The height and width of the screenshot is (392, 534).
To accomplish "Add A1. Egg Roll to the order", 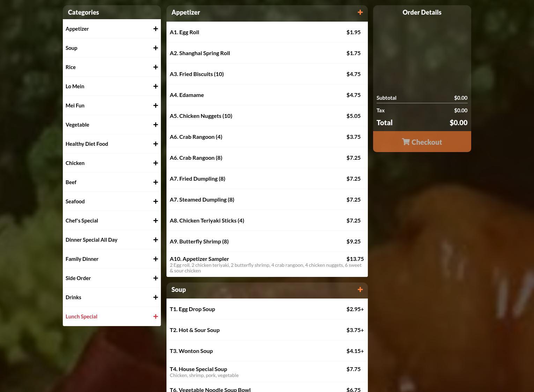I will [267, 32].
